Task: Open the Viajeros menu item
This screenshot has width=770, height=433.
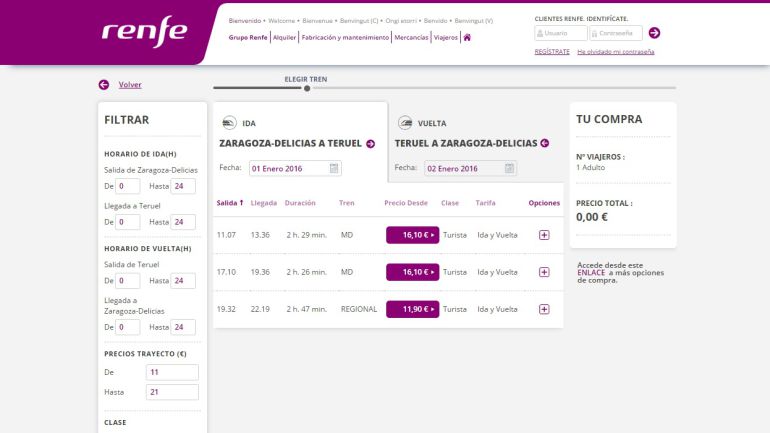Action: coord(445,37)
